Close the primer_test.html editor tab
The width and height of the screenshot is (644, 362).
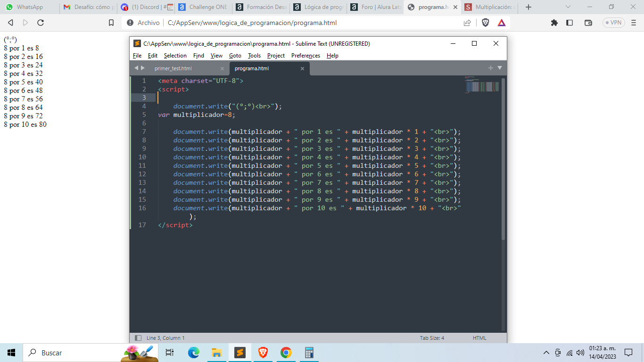(222, 69)
